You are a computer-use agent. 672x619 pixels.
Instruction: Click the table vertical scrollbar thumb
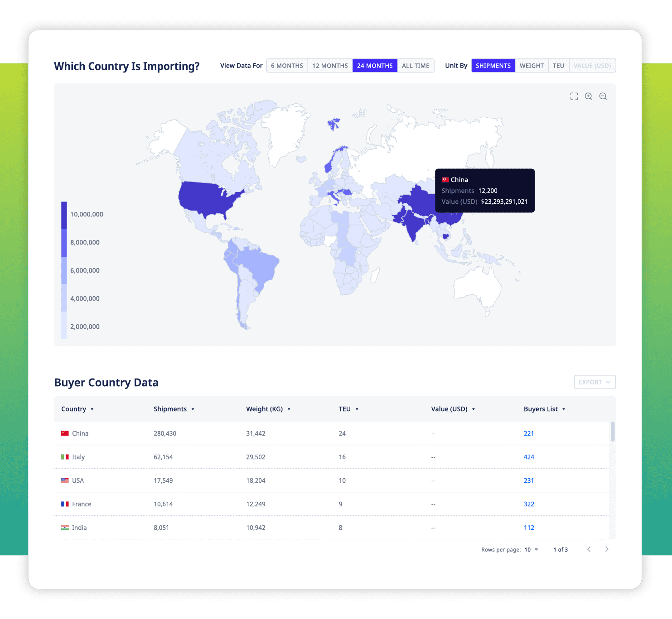tap(613, 431)
